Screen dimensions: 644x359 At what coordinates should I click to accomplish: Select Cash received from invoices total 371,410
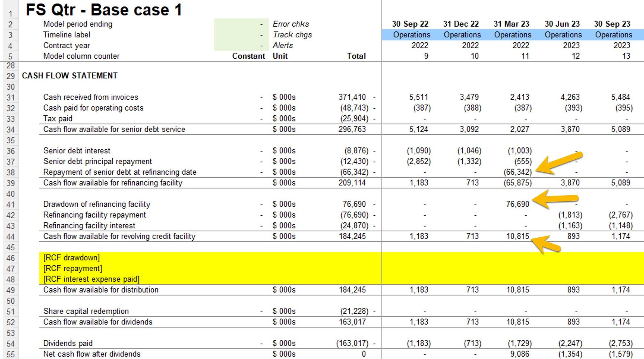352,97
